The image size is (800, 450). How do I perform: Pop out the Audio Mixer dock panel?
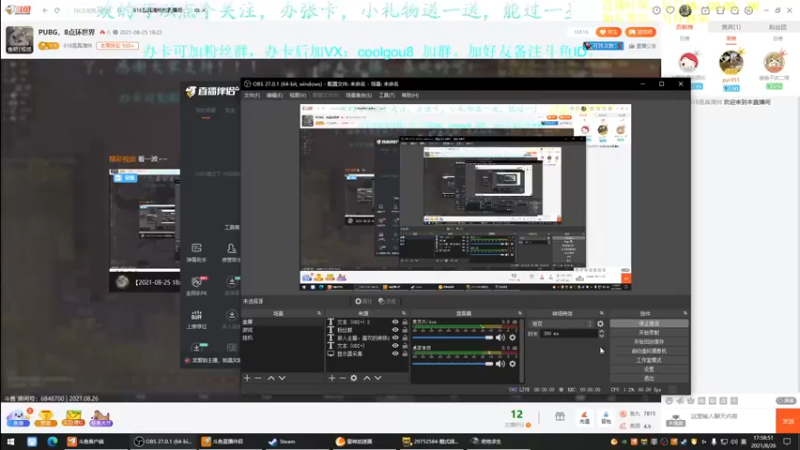pyautogui.click(x=520, y=313)
